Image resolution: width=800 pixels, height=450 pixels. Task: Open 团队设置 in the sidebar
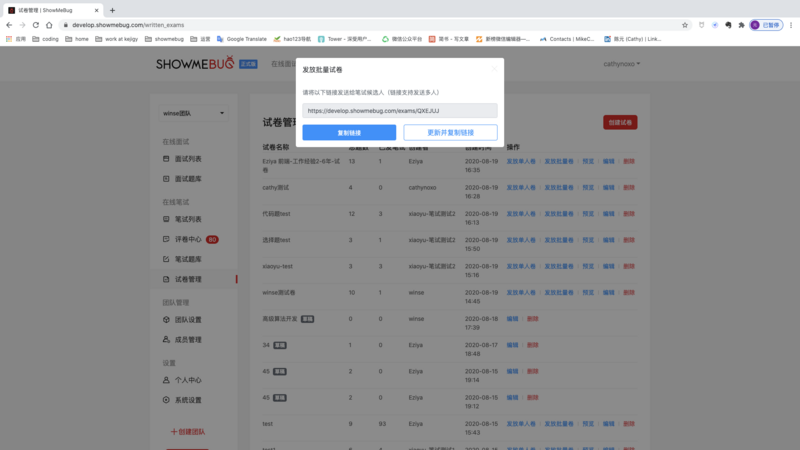tap(188, 320)
